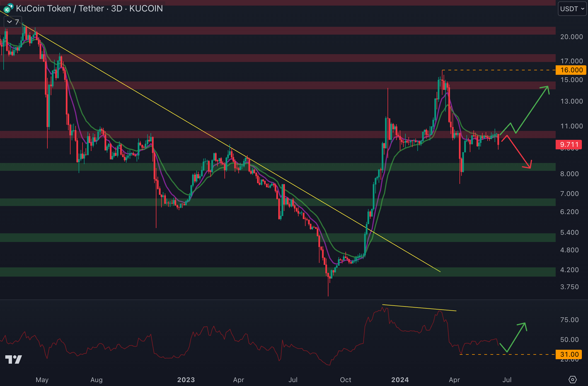588x386 pixels.
Task: Click the KuCoin Token / Tether symbol title
Action: 89,8
